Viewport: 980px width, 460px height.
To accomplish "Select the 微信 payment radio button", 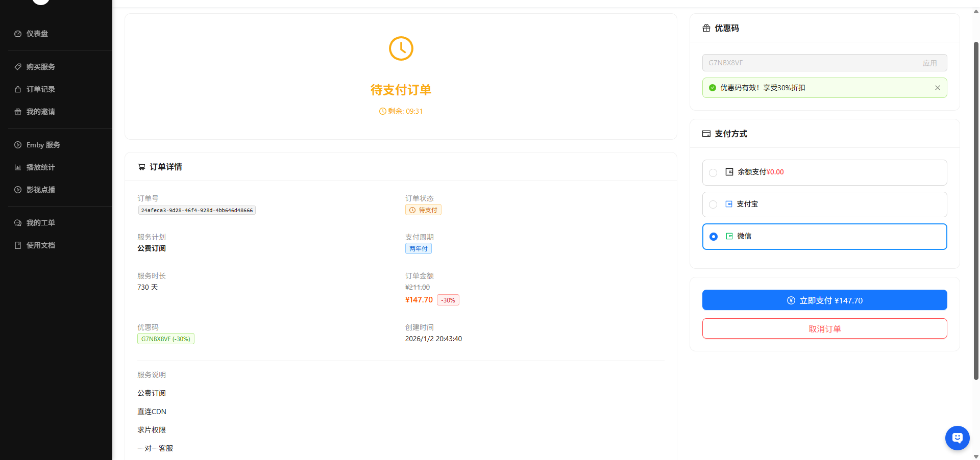I will [x=713, y=237].
